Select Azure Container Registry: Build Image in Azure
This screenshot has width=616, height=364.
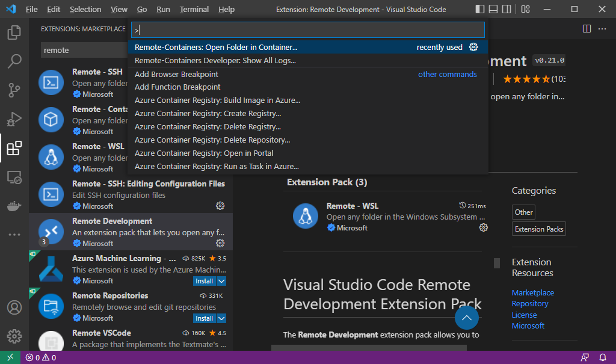point(308,100)
